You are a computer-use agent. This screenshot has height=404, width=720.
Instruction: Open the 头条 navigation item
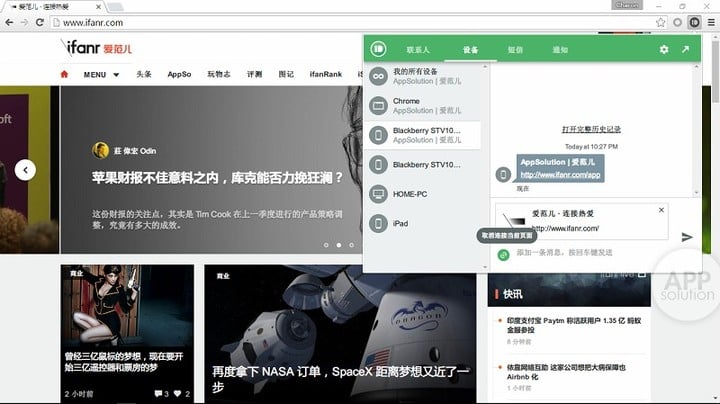point(144,74)
